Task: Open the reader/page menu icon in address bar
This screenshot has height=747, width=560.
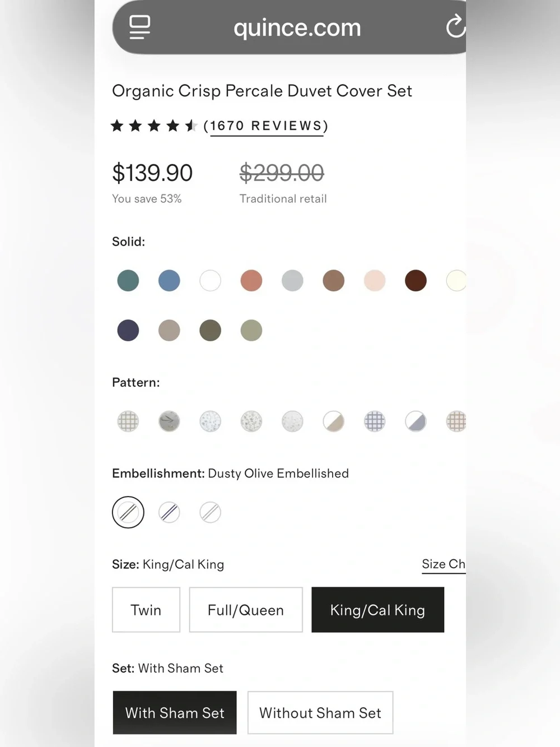Action: click(139, 27)
